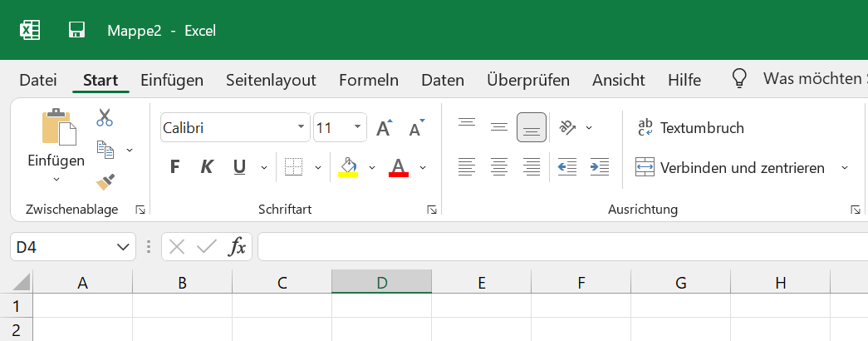Switch to Einfügen ribbon tab
868x341 pixels.
(x=172, y=80)
